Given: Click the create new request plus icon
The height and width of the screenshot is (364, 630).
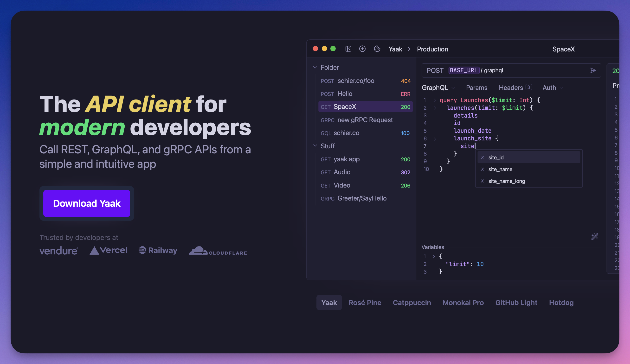Looking at the screenshot, I should point(362,49).
